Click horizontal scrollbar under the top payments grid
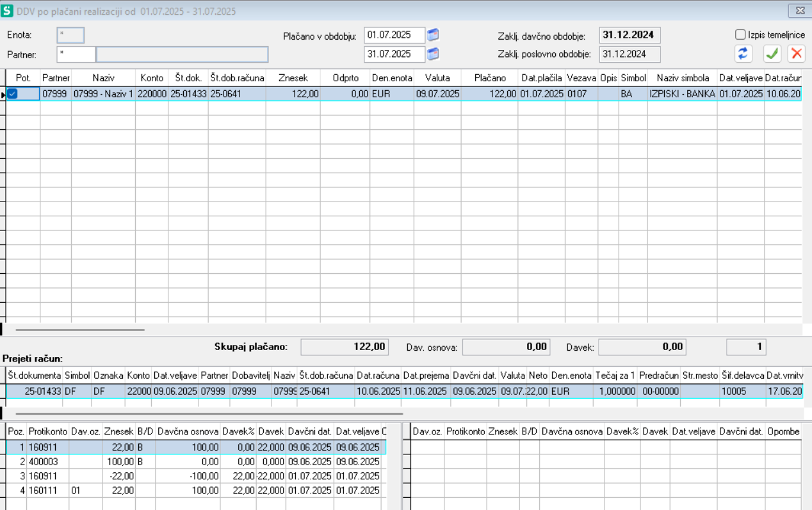812x510 pixels. (x=80, y=330)
